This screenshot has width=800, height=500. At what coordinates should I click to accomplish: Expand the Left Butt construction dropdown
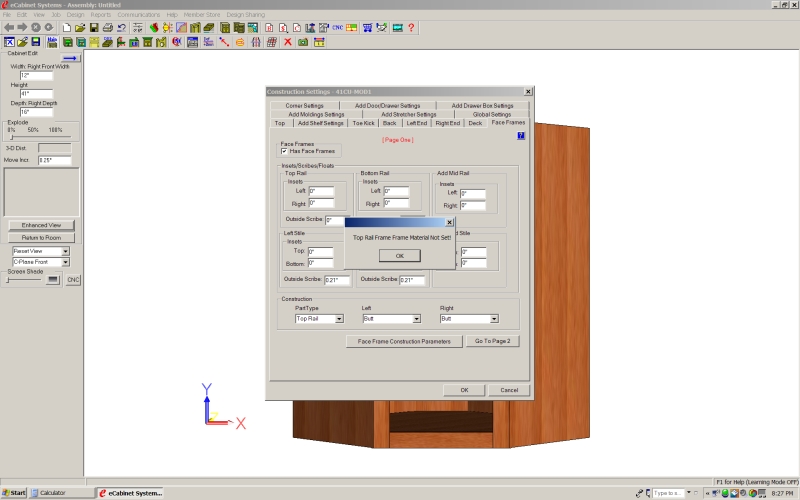416,319
